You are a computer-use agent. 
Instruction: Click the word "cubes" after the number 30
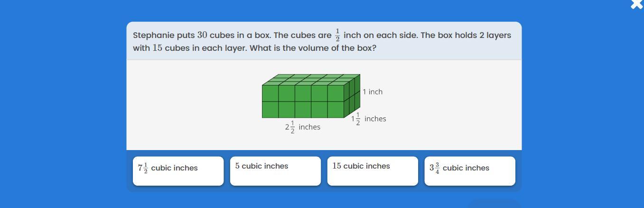click(x=222, y=35)
